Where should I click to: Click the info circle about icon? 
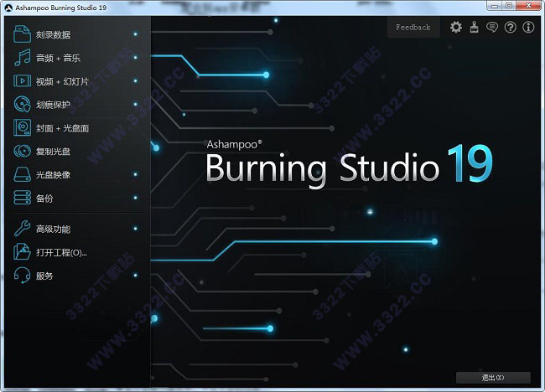528,27
